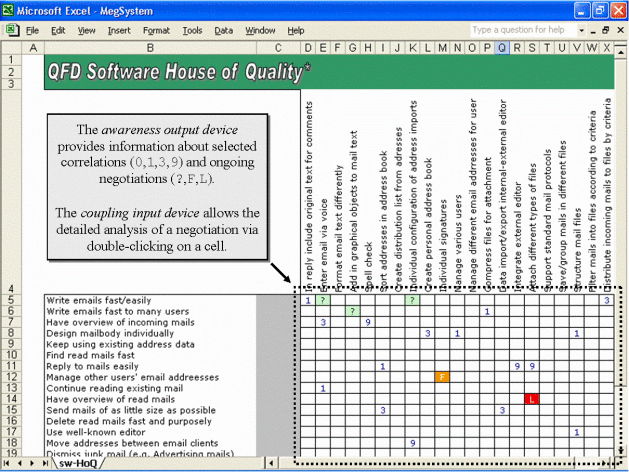Click the '3' cell in row 7
The image size is (629, 472).
[323, 322]
